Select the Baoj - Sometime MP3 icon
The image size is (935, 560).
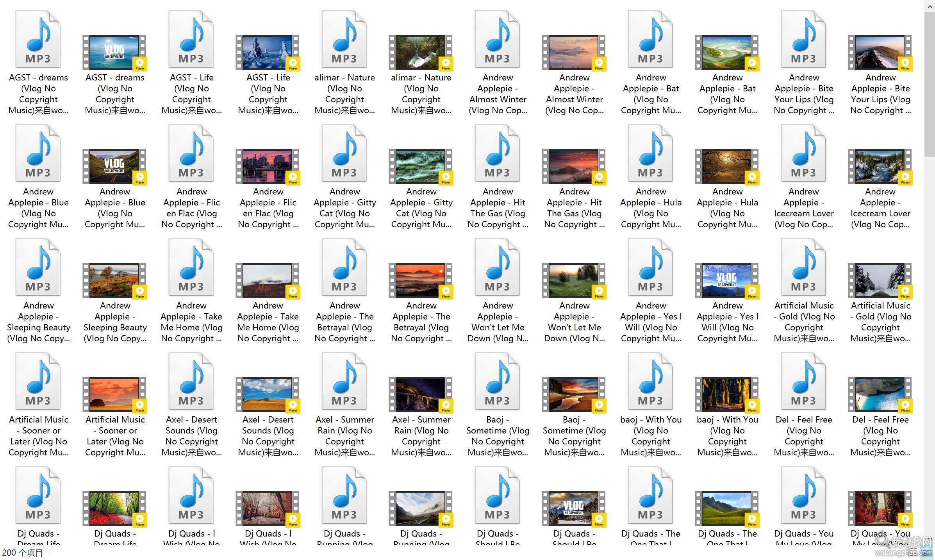pos(497,381)
